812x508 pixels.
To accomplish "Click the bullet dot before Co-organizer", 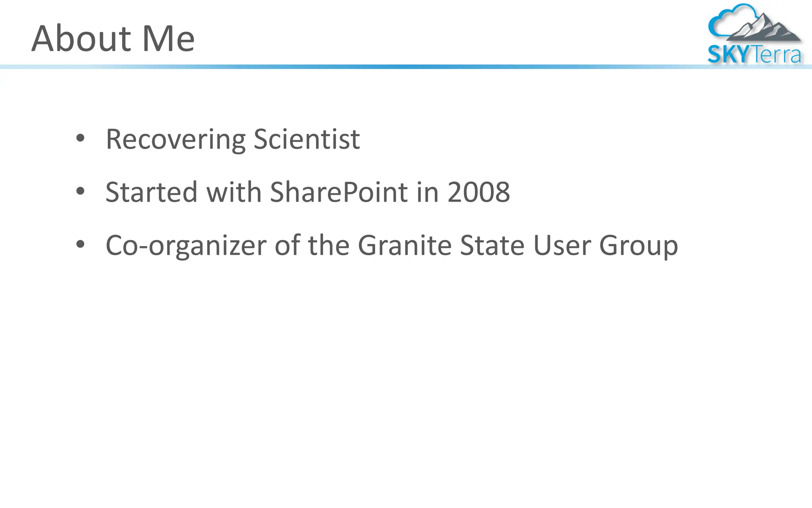I will [80, 244].
